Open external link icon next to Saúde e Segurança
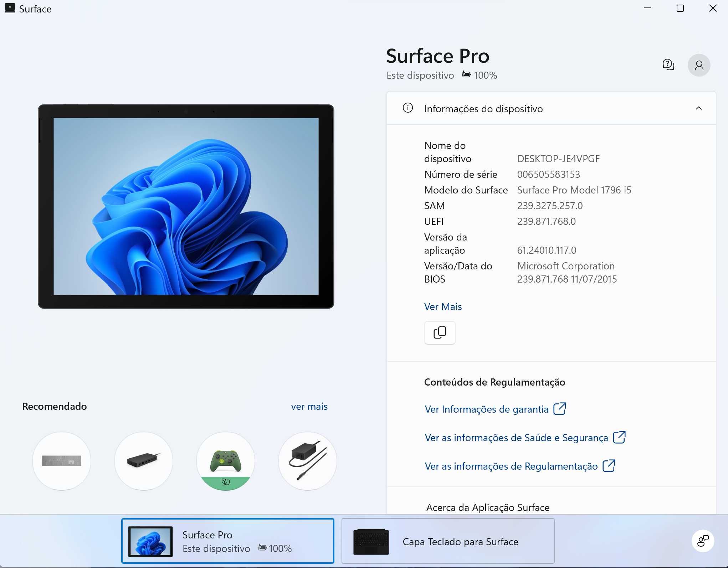The width and height of the screenshot is (728, 568). pos(619,437)
